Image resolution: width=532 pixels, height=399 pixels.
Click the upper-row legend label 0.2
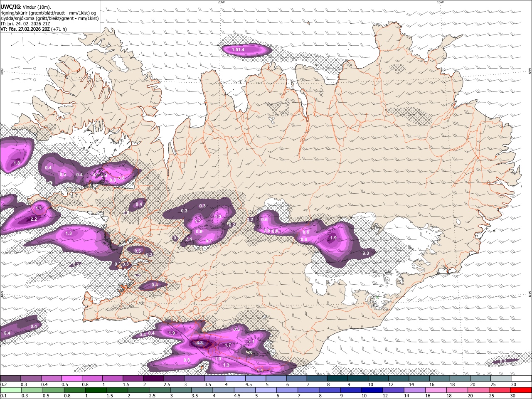[4, 384]
